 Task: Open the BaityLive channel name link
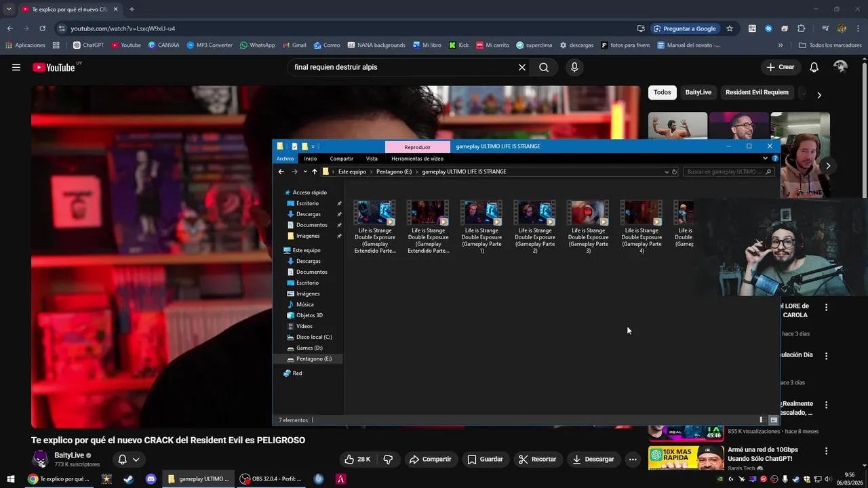tap(69, 455)
